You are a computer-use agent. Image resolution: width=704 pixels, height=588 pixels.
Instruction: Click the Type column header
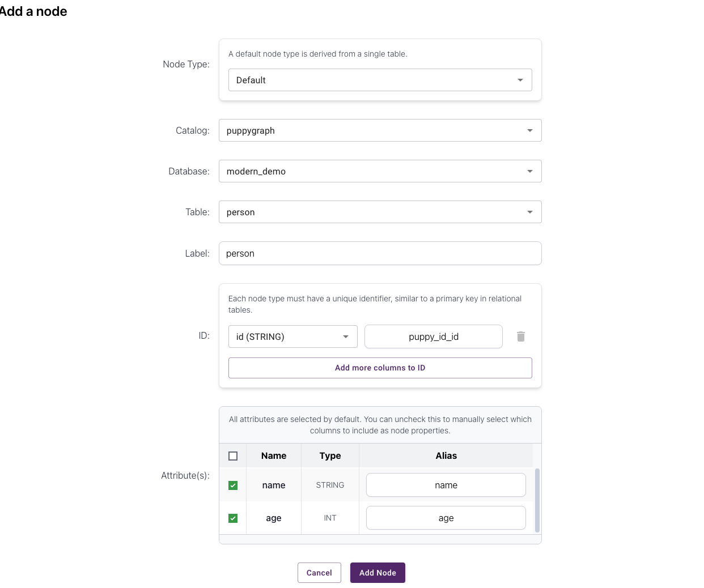pyautogui.click(x=330, y=455)
